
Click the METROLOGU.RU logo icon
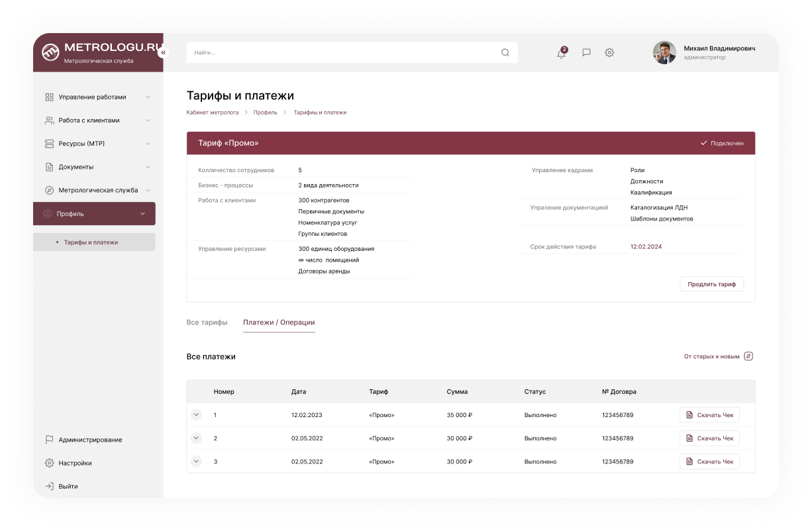click(x=50, y=52)
